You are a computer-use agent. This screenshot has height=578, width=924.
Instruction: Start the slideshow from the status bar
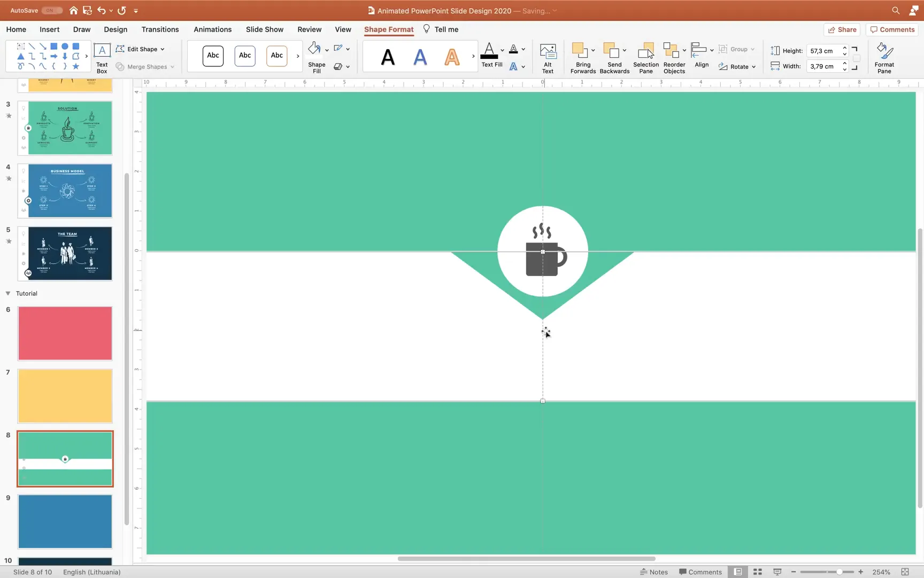777,572
